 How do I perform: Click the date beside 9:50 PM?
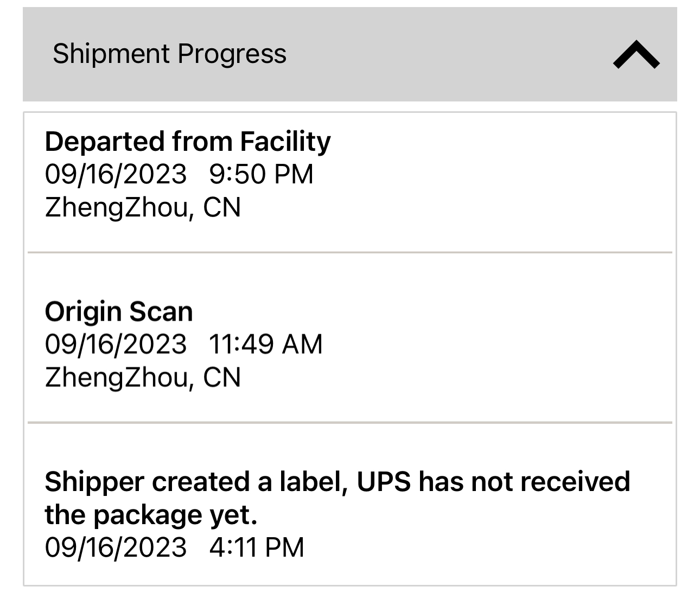click(x=116, y=174)
